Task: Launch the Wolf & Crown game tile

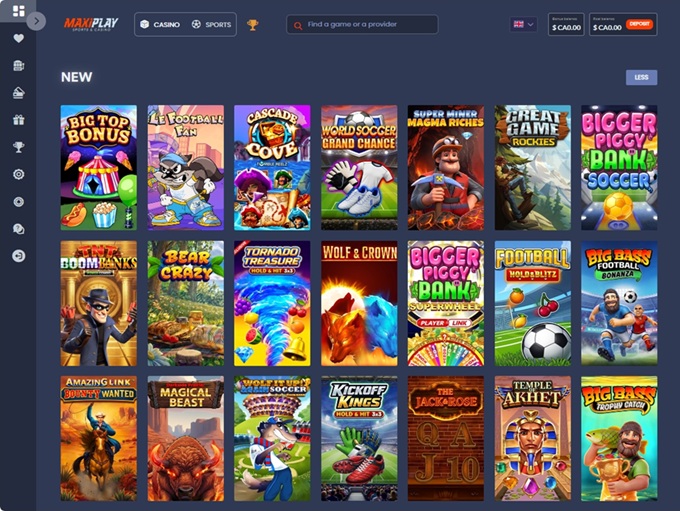Action: click(359, 303)
